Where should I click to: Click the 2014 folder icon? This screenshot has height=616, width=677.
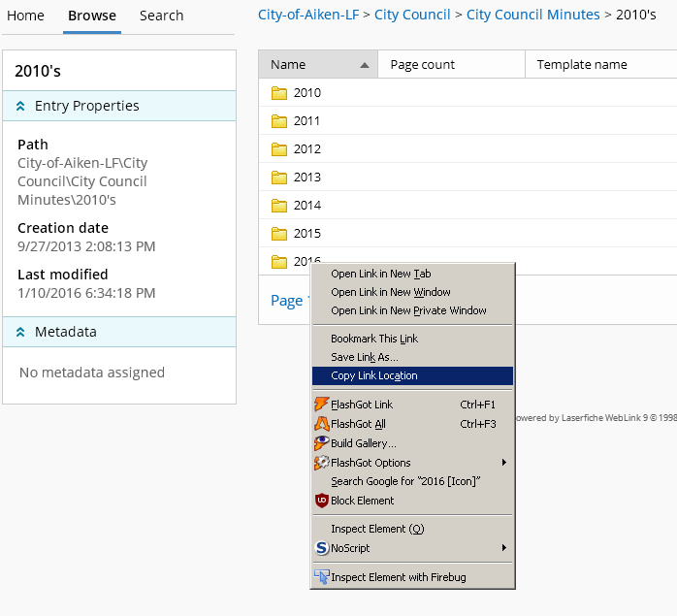[279, 206]
